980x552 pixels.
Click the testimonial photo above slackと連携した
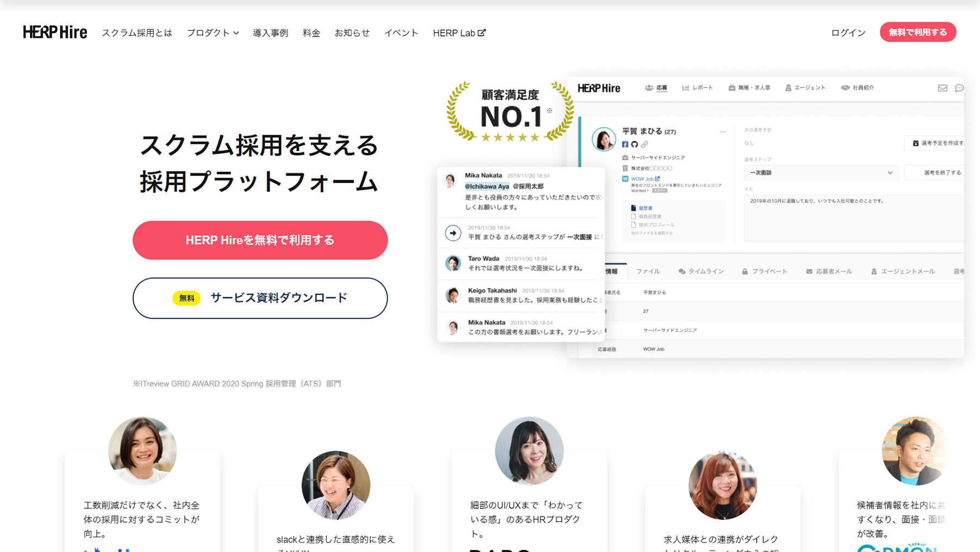click(336, 486)
